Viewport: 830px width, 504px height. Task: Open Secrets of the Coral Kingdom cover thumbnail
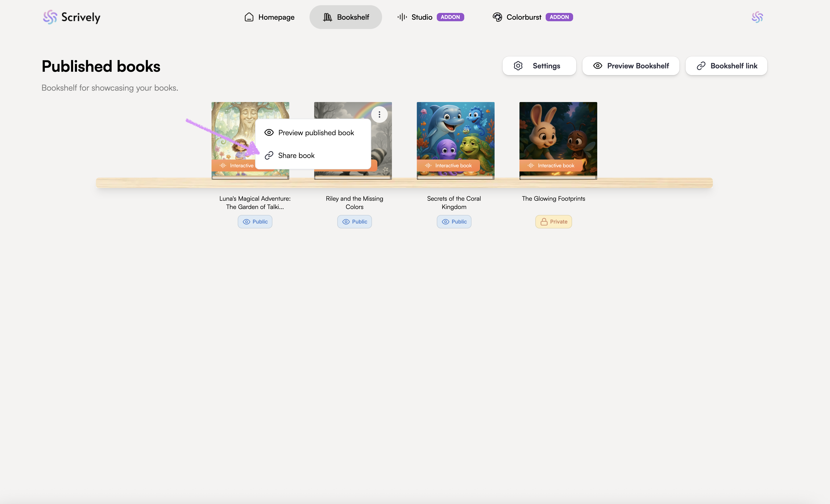455,135
